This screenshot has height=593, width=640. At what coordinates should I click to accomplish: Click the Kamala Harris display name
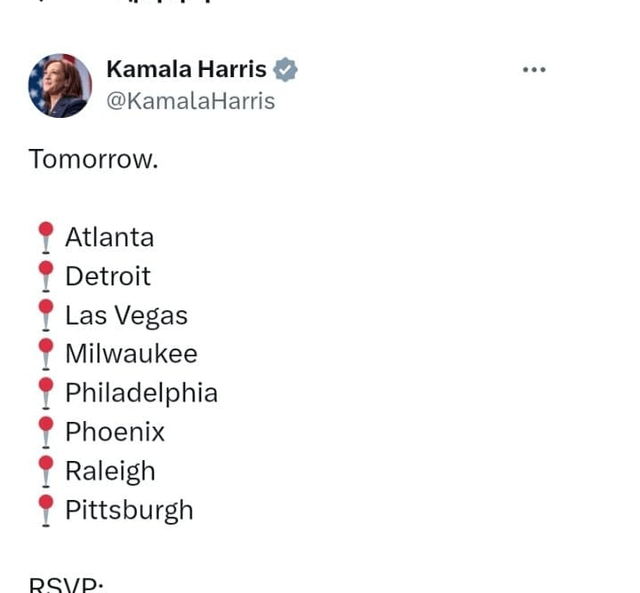[x=186, y=69]
